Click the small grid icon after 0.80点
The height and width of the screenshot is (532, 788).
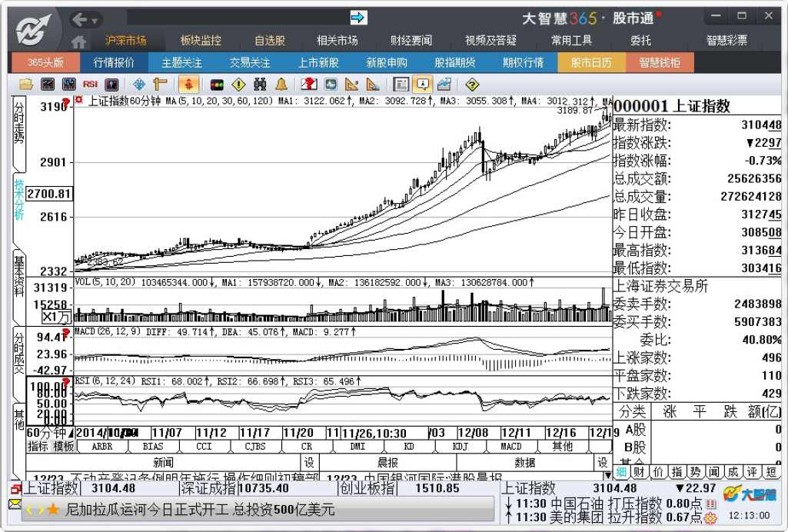(x=710, y=504)
